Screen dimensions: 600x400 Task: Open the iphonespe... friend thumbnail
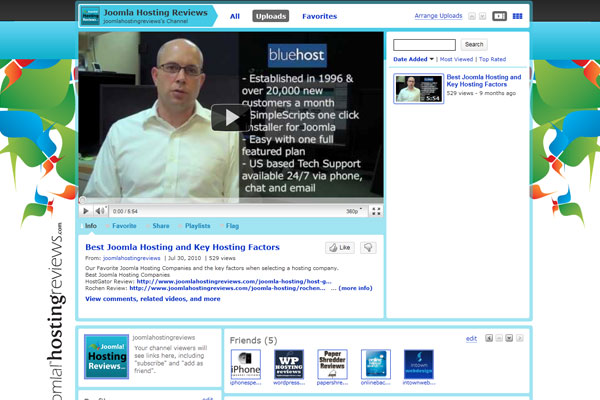tap(246, 364)
